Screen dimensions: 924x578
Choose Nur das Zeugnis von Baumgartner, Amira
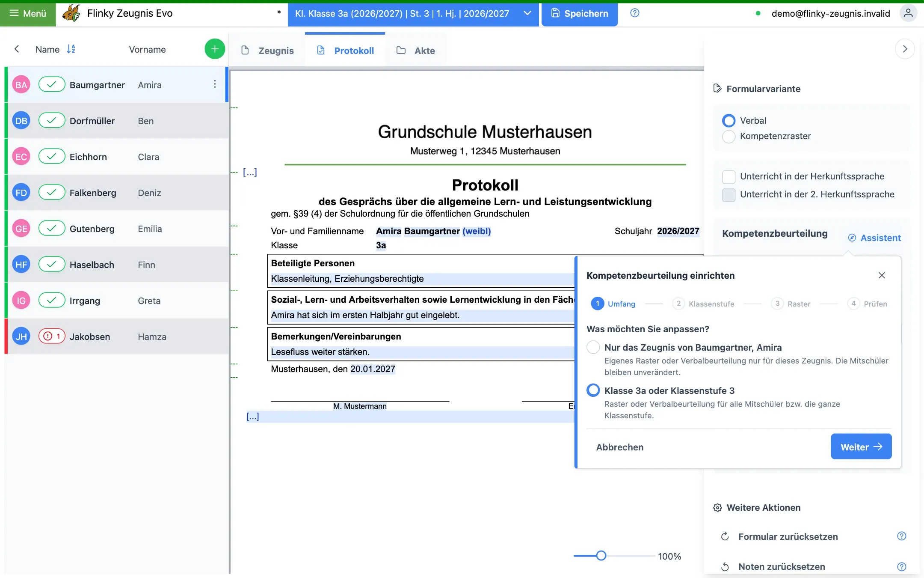(593, 347)
